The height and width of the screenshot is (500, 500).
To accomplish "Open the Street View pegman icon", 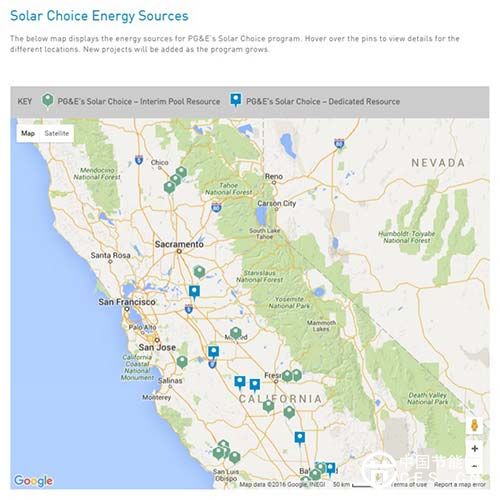I will click(x=474, y=426).
